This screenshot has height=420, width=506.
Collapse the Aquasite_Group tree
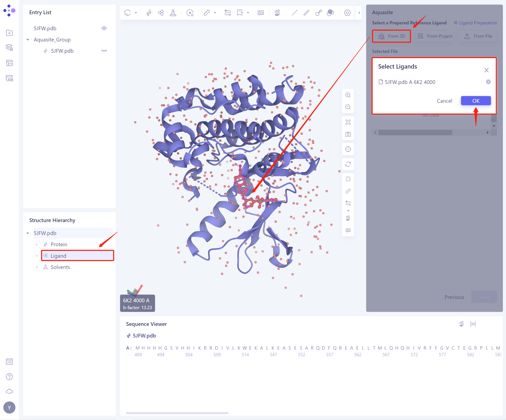pos(28,40)
